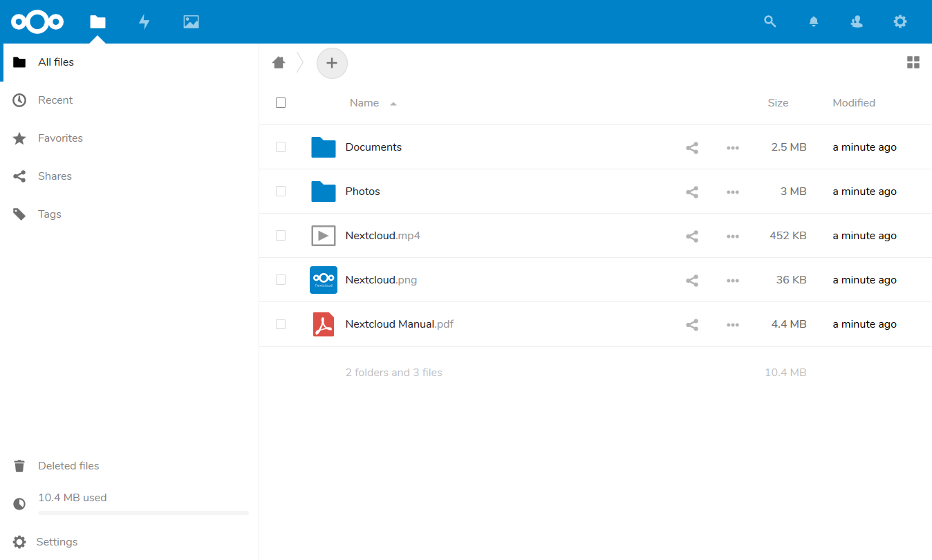Screen dimensions: 932x560
Task: Sort by the Size column header
Action: click(778, 103)
